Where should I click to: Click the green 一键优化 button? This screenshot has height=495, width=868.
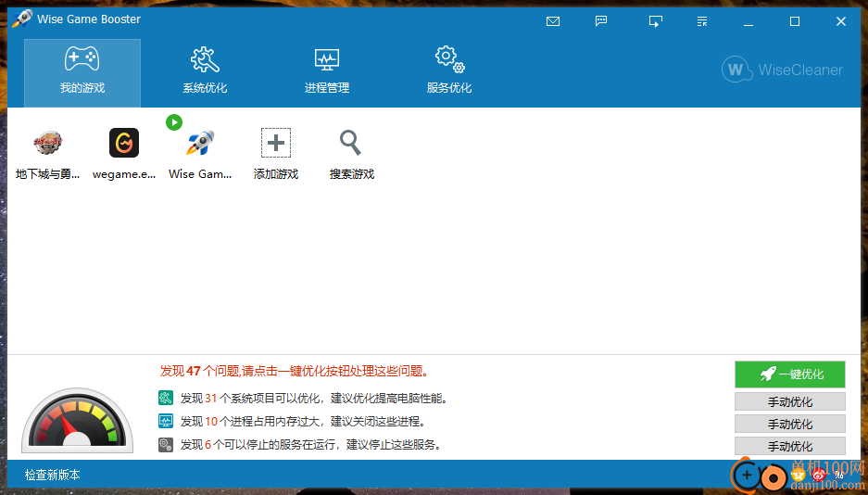[x=790, y=374]
